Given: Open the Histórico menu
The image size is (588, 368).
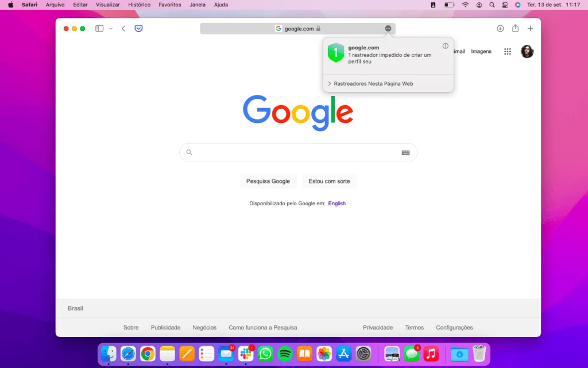Looking at the screenshot, I should click(x=140, y=5).
